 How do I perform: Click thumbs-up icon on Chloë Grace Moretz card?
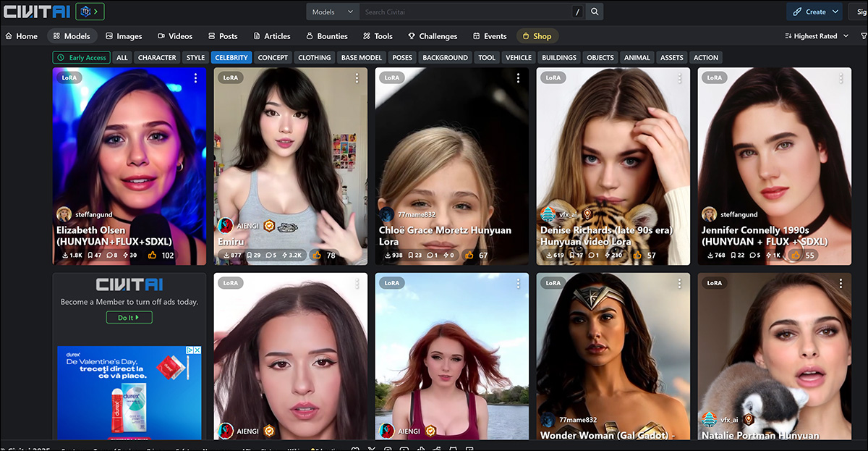tap(469, 256)
